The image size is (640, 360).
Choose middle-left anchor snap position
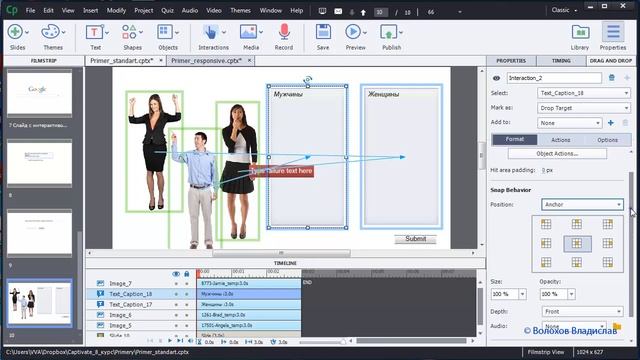pyautogui.click(x=546, y=243)
